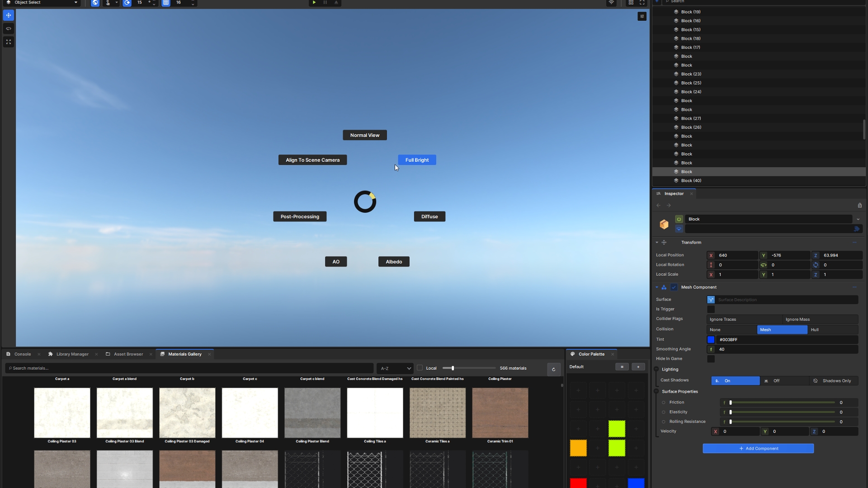The image size is (868, 488).
Task: Click the Add Component button
Action: pos(758,449)
